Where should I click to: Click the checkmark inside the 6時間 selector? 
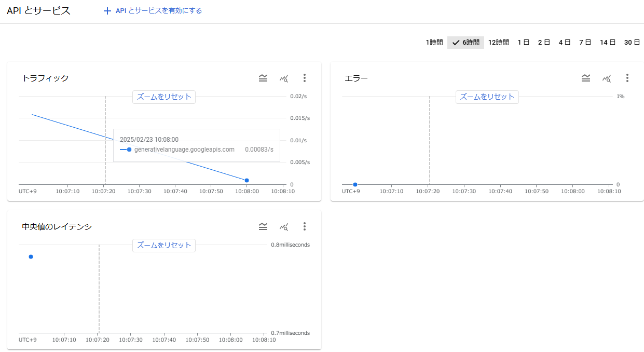[455, 43]
